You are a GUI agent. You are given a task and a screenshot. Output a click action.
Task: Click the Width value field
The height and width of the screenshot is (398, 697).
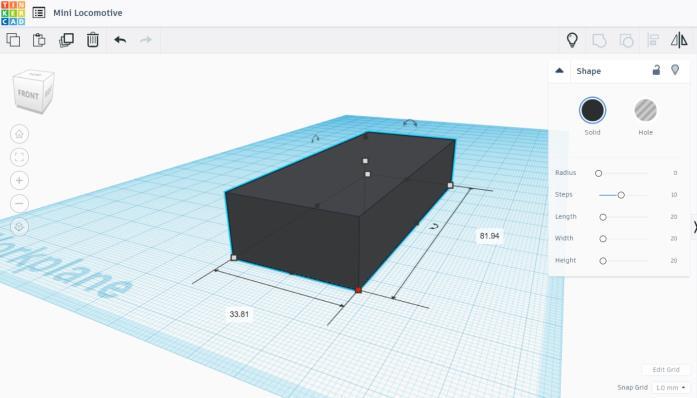(674, 238)
